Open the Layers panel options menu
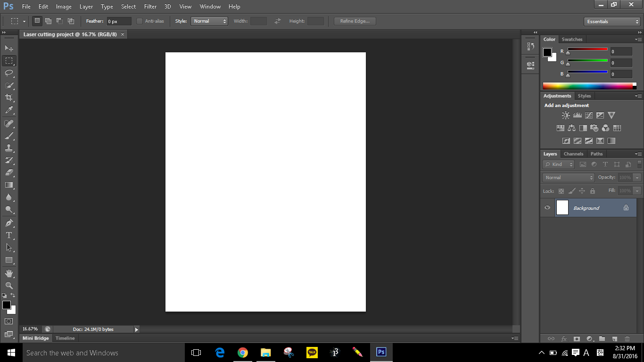 pos(638,154)
